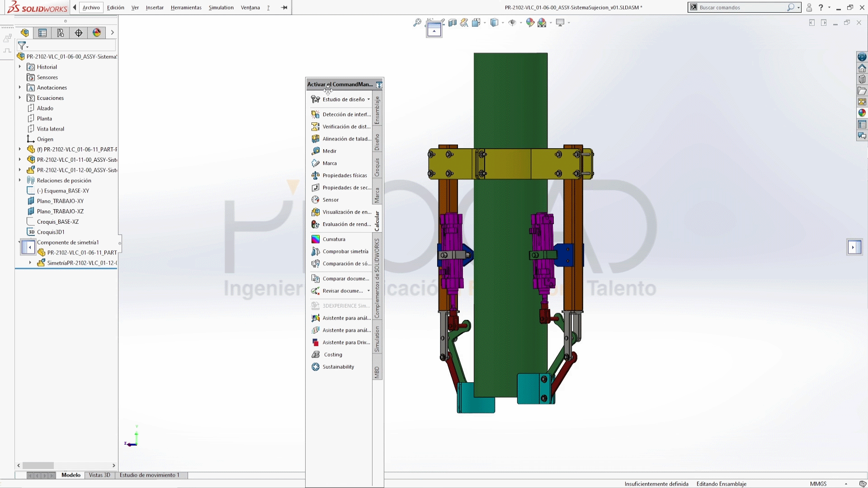Expand the Anotaciones tree node
This screenshot has width=868, height=488.
19,88
